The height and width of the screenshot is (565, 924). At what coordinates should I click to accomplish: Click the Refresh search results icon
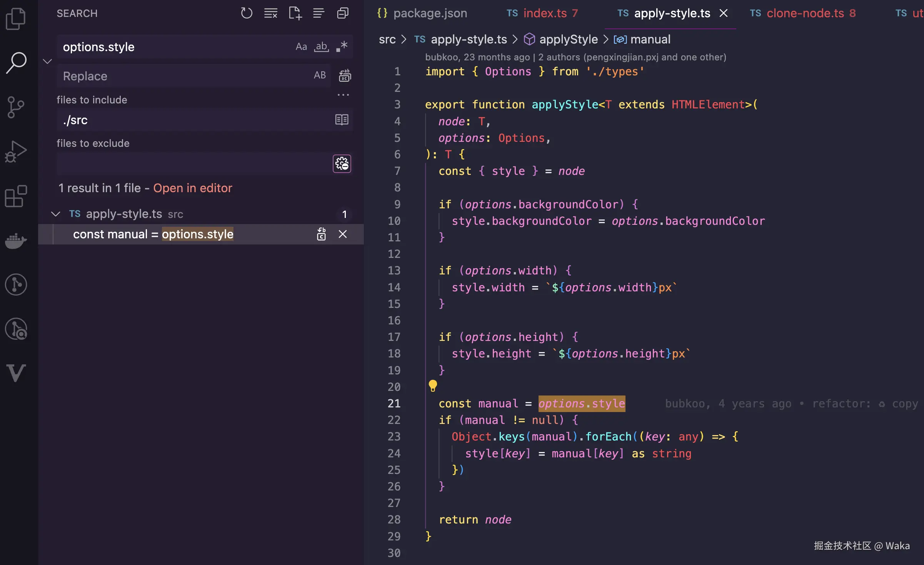pos(247,13)
